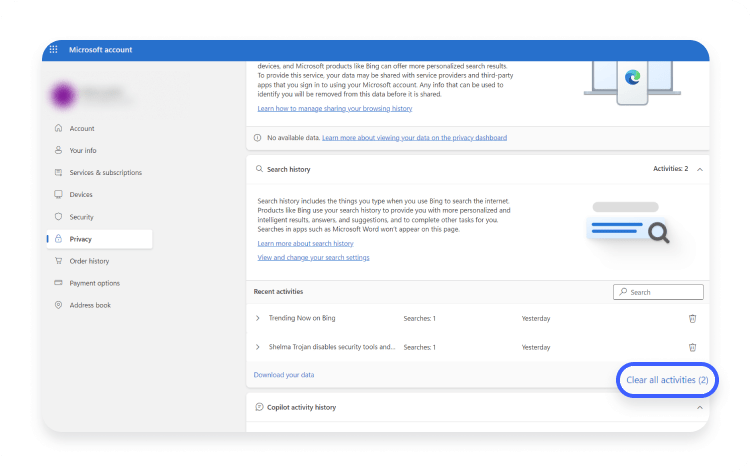Click the Copilot activity history chat icon
This screenshot has height=472, width=751.
pyautogui.click(x=259, y=407)
